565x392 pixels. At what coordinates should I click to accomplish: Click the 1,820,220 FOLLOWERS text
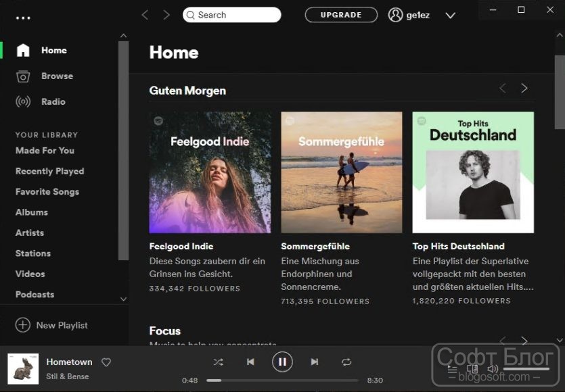coord(461,301)
